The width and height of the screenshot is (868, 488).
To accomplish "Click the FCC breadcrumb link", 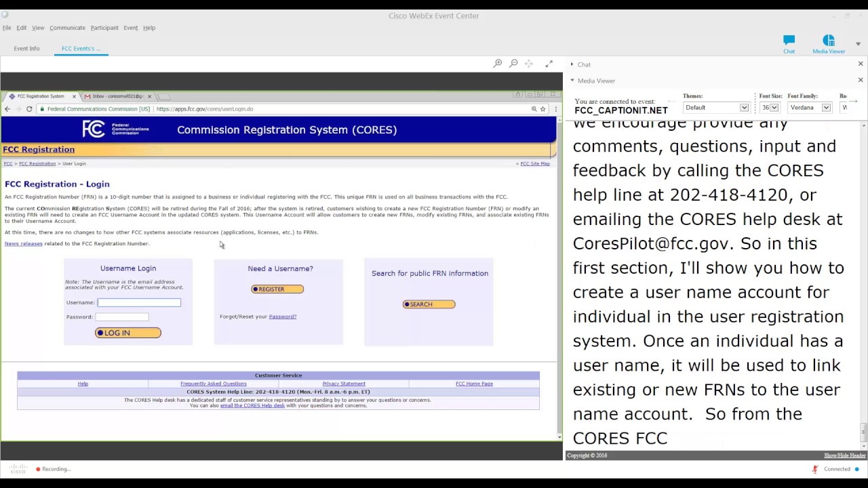I will [x=8, y=163].
